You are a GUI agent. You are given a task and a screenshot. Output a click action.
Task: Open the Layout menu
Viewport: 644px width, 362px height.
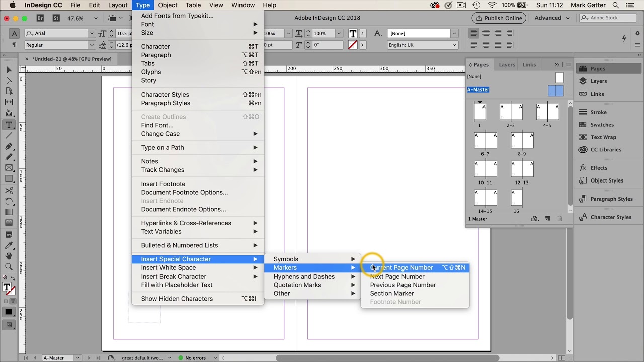pyautogui.click(x=118, y=5)
